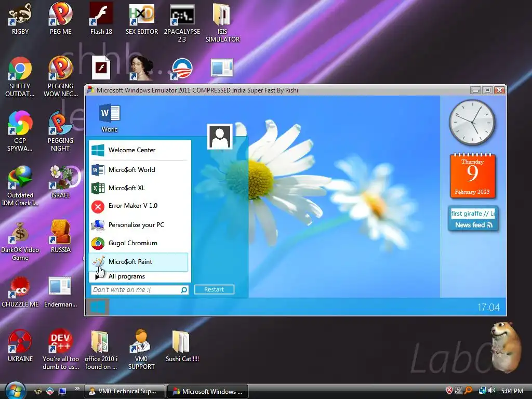Show desktop via quick launch icon
The height and width of the screenshot is (399, 532).
coord(62,391)
